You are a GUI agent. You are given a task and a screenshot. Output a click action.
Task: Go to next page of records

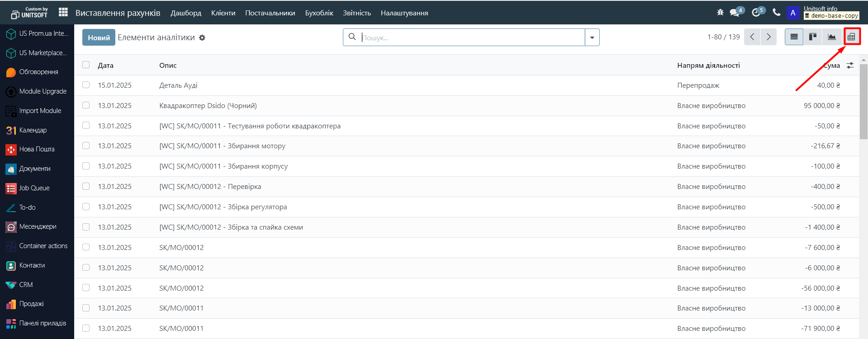point(768,37)
